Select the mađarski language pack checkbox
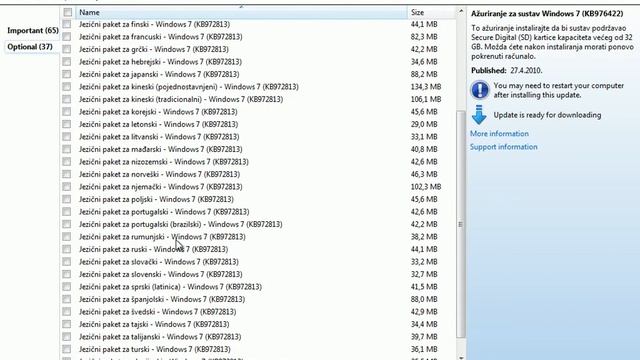Screen dimensions: 640x360 [x=67, y=149]
